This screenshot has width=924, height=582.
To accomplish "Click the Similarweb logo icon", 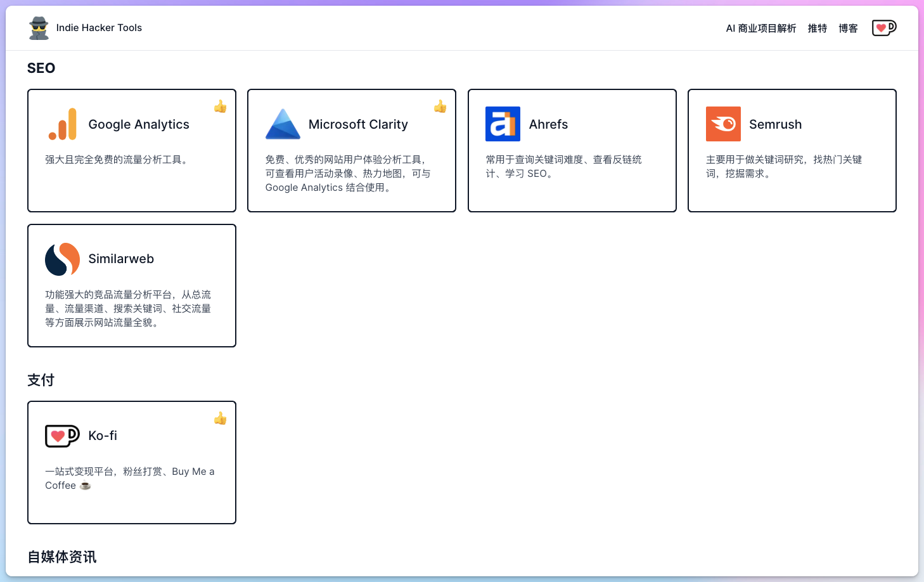I will (x=63, y=259).
